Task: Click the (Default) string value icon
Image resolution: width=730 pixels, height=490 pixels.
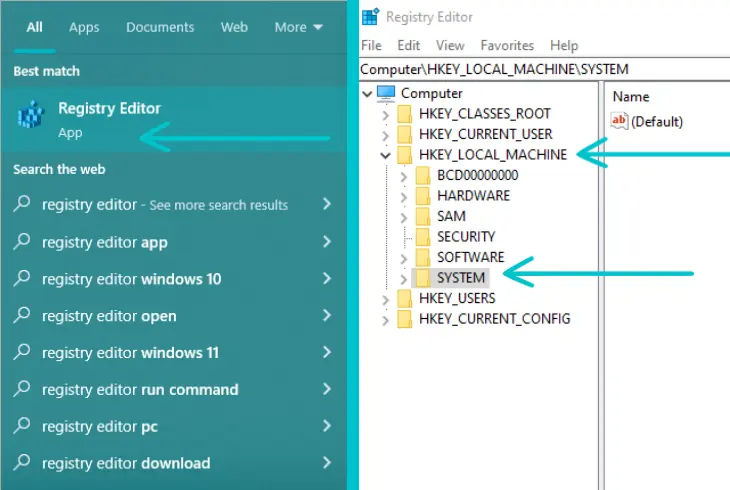Action: [x=619, y=121]
